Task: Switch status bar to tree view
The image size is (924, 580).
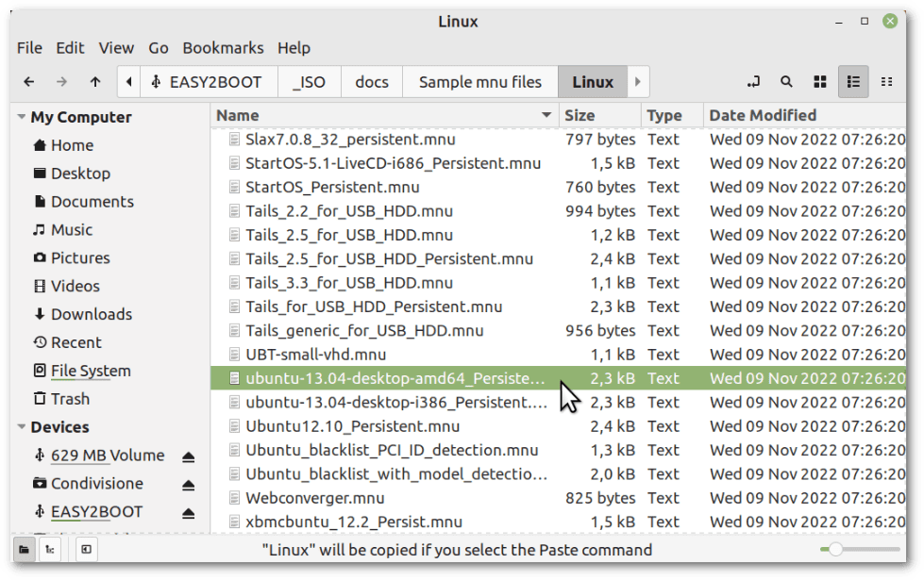Action: coord(50,550)
